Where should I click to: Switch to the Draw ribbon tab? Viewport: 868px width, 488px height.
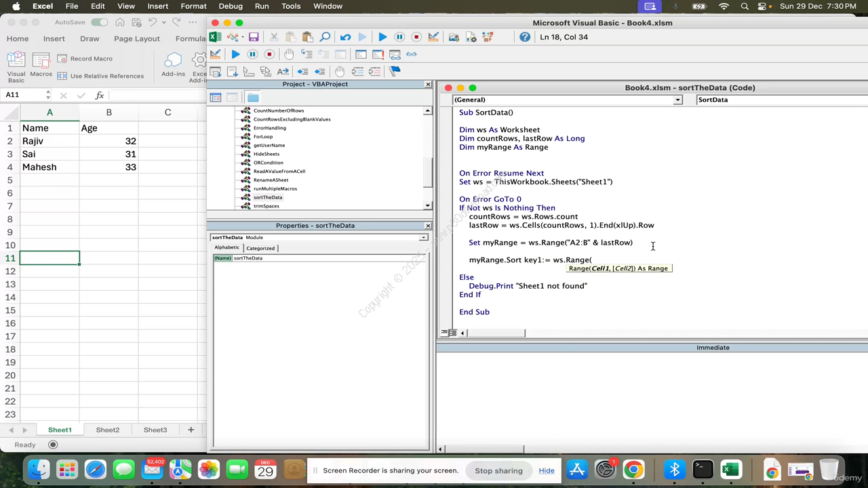click(90, 39)
